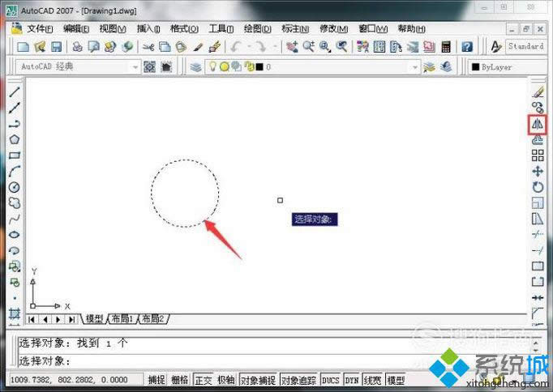
Task: Click the black layer color swatch
Action: [259, 66]
